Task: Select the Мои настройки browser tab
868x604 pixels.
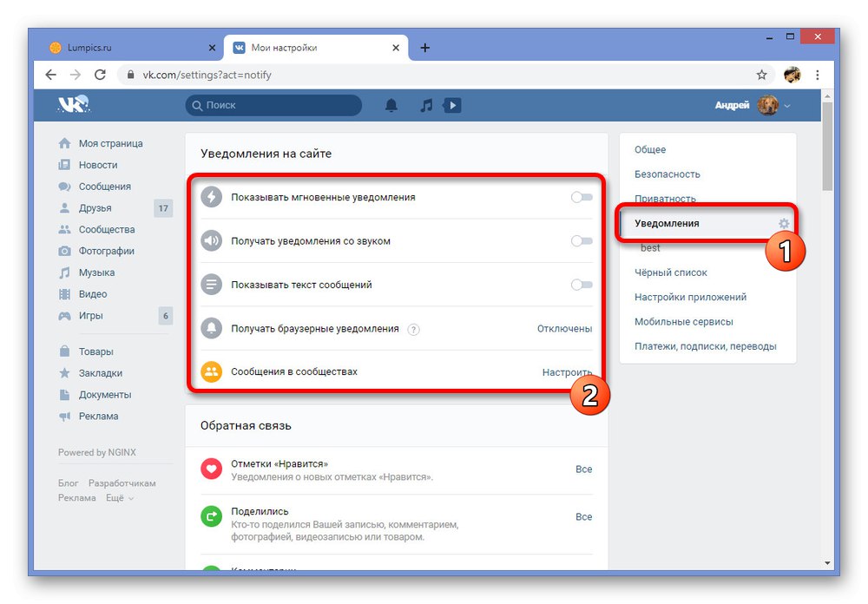Action: click(x=316, y=48)
